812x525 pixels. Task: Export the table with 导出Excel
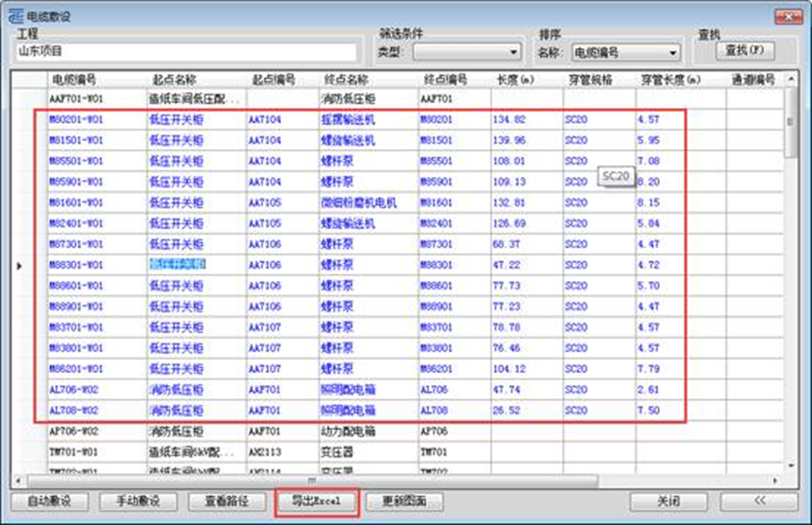tap(317, 502)
